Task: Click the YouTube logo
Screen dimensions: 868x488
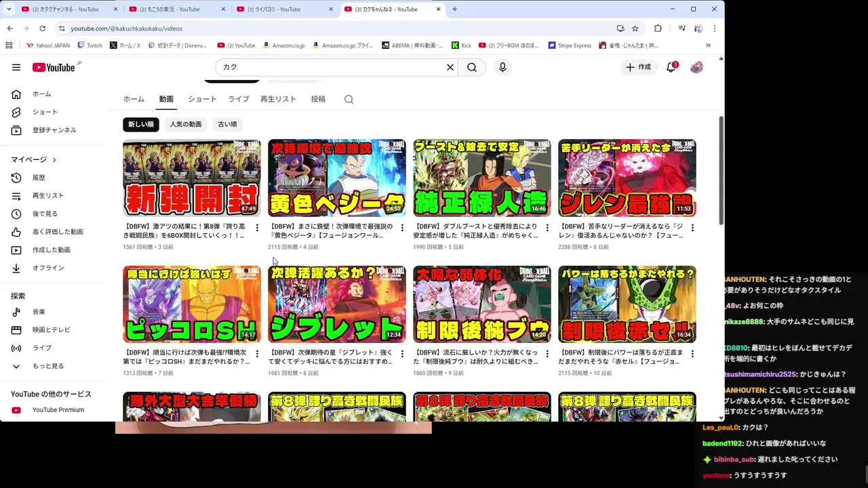Action: coord(54,67)
